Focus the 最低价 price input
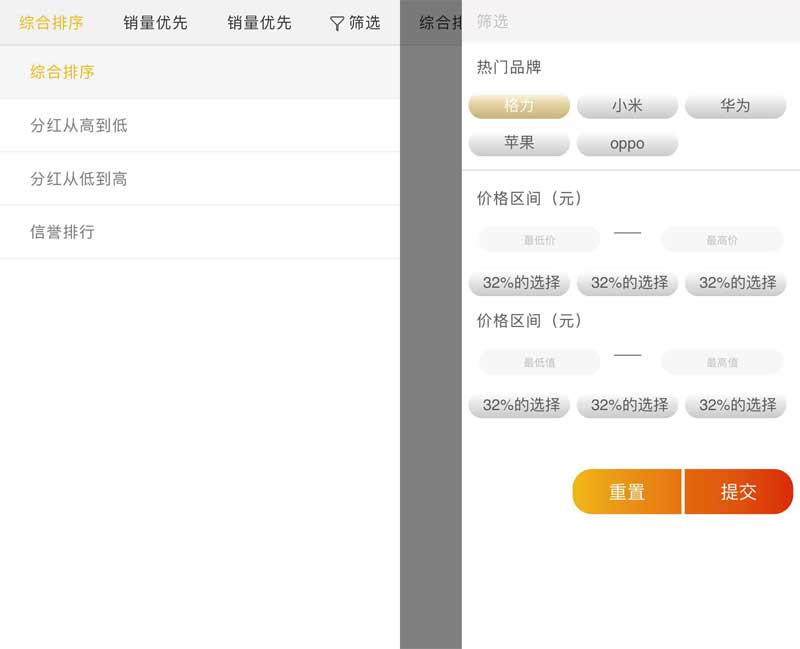800x649 pixels. click(539, 240)
